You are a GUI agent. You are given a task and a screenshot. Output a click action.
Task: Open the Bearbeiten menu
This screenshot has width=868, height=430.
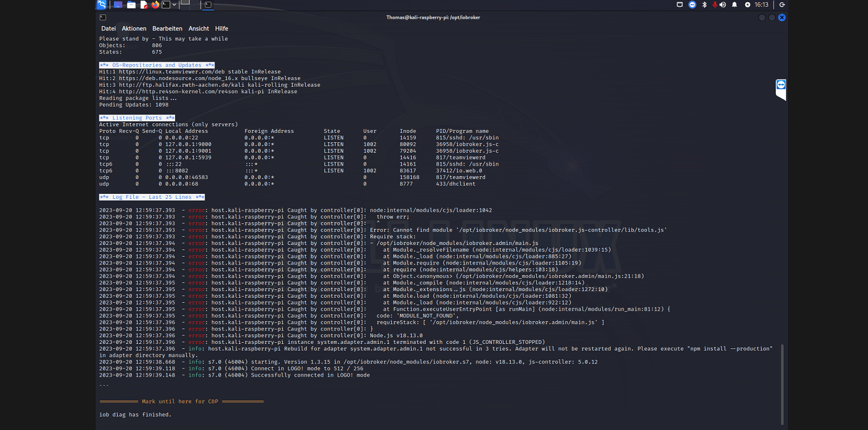tap(167, 28)
